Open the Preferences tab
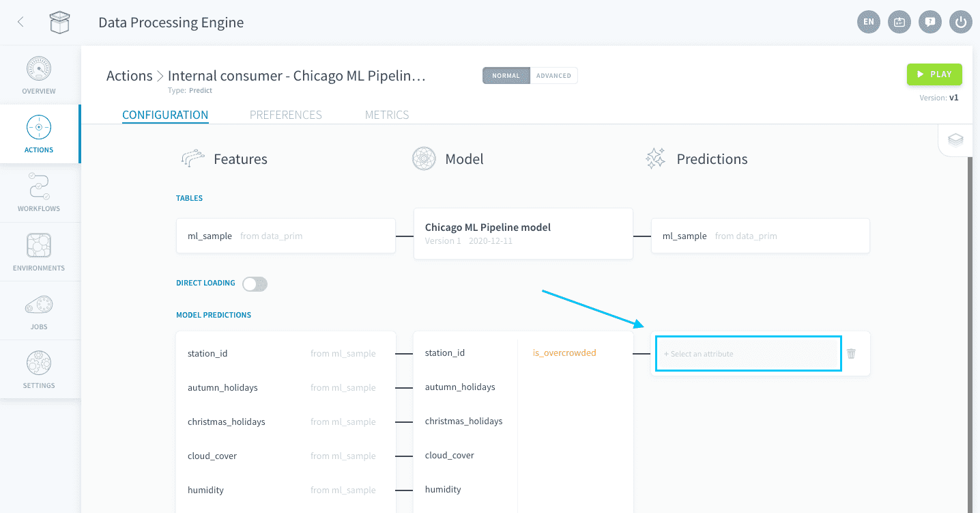This screenshot has width=980, height=513. click(x=286, y=115)
